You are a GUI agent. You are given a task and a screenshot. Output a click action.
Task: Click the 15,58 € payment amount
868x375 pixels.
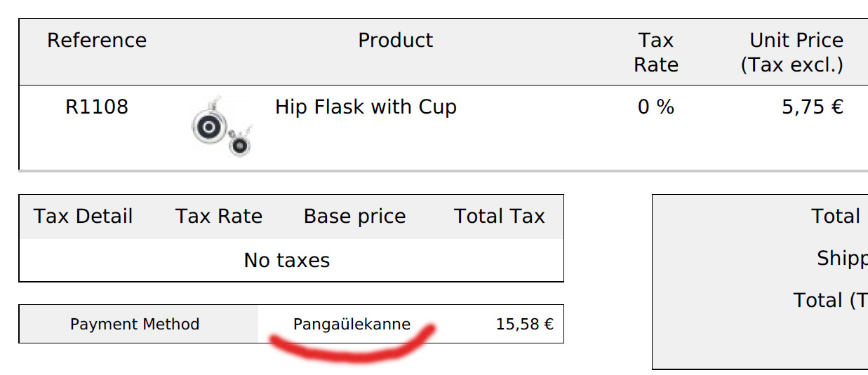pos(525,325)
